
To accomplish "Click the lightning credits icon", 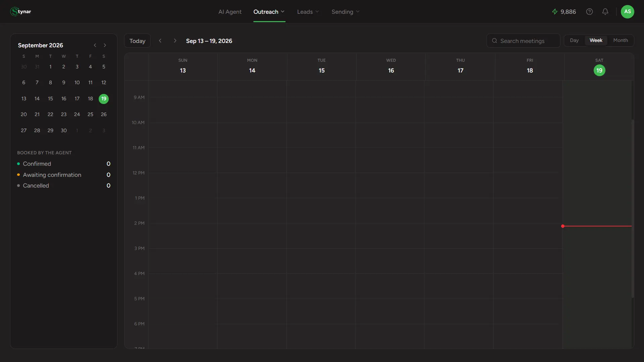I will coord(555,12).
